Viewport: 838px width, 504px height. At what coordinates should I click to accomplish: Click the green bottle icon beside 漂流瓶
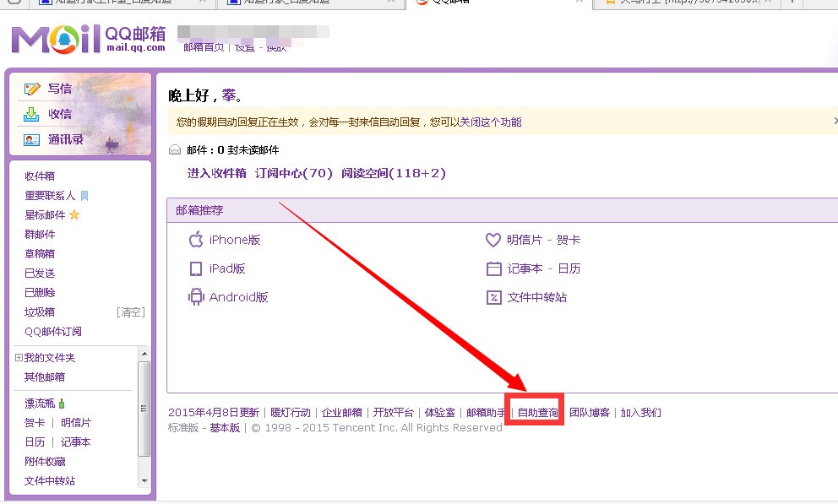[x=62, y=403]
